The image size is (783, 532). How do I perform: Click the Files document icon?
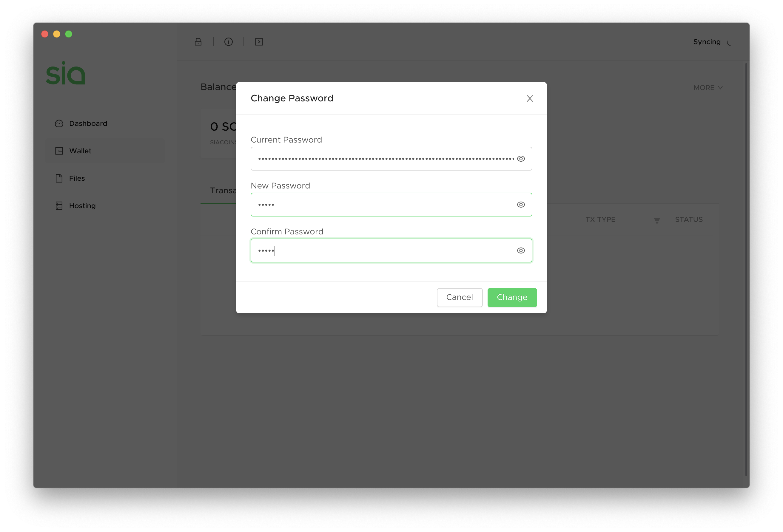[x=59, y=178]
